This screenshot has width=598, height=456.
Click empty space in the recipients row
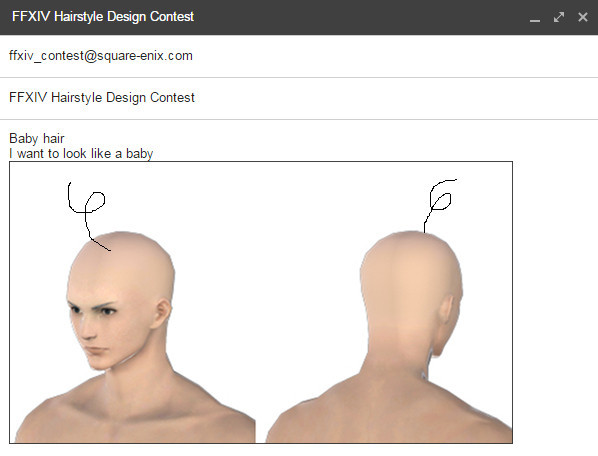coord(393,56)
